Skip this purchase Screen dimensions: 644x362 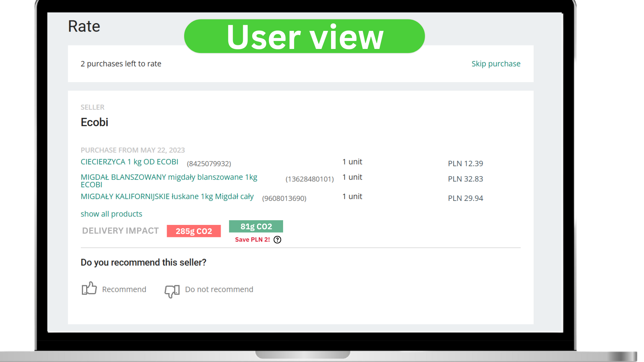pyautogui.click(x=496, y=64)
